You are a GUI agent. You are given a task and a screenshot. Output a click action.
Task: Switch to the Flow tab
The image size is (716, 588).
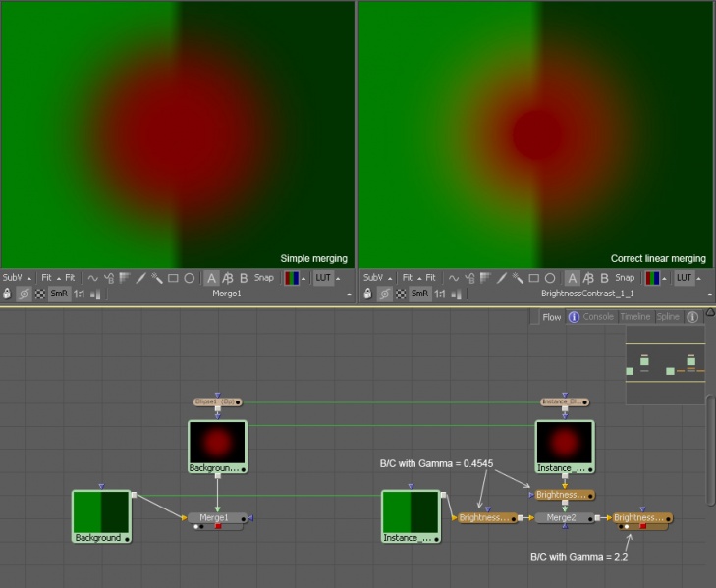coord(552,317)
